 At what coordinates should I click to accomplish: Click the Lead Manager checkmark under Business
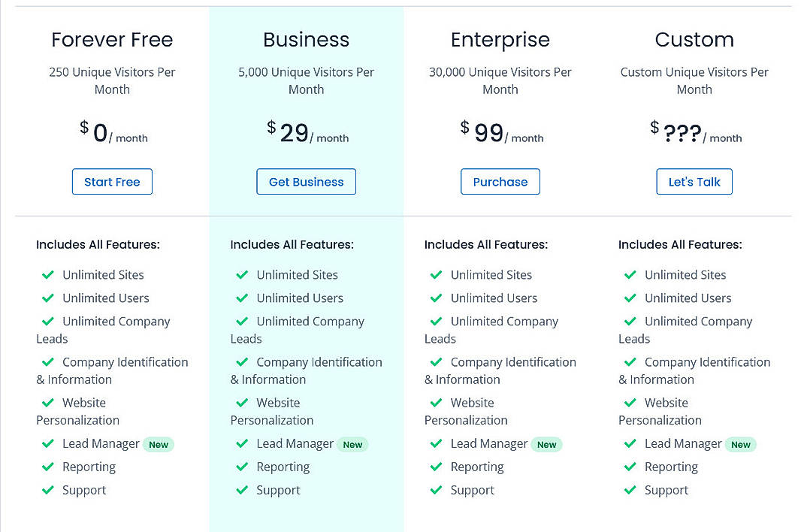pos(242,443)
